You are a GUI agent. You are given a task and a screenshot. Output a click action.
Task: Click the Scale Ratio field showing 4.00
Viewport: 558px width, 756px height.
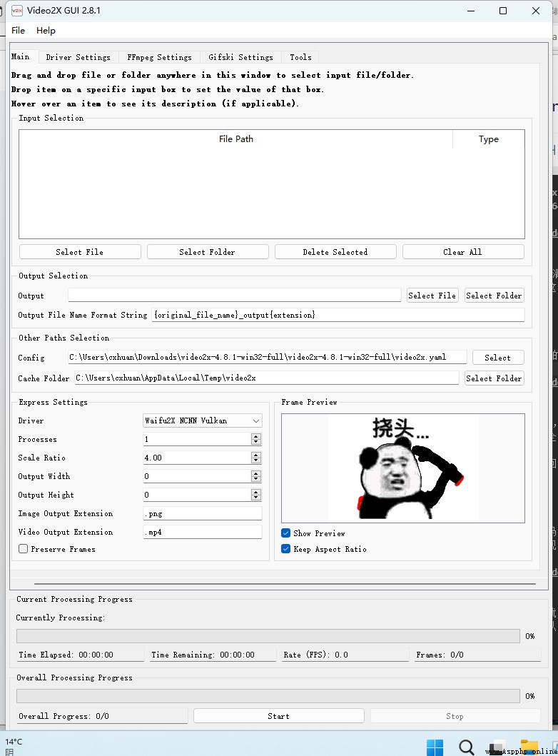(x=197, y=457)
